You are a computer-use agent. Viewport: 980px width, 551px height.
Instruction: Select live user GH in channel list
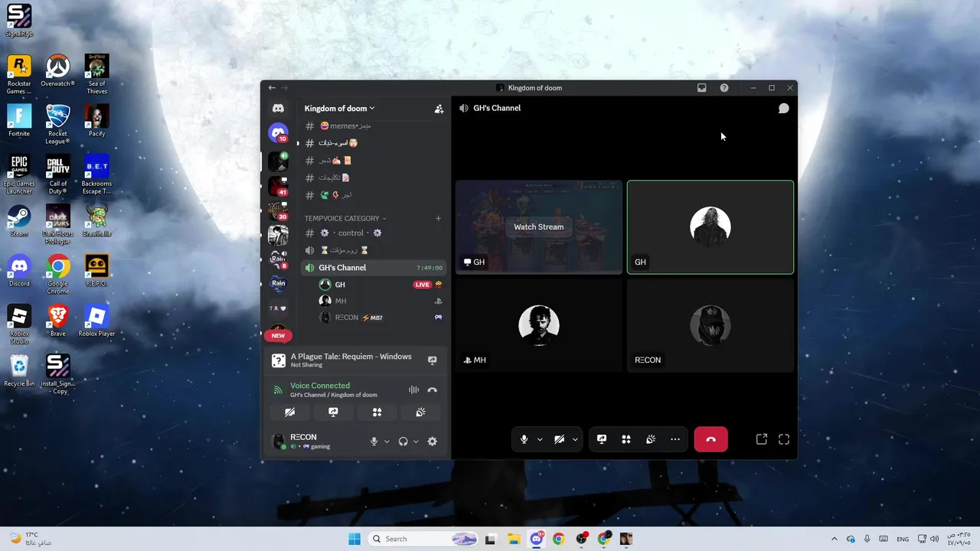pyautogui.click(x=381, y=285)
